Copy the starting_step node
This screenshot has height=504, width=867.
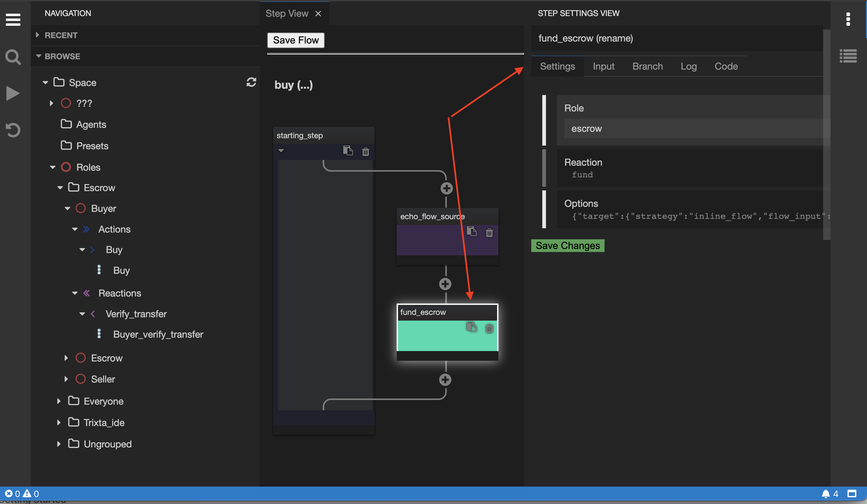tap(348, 151)
